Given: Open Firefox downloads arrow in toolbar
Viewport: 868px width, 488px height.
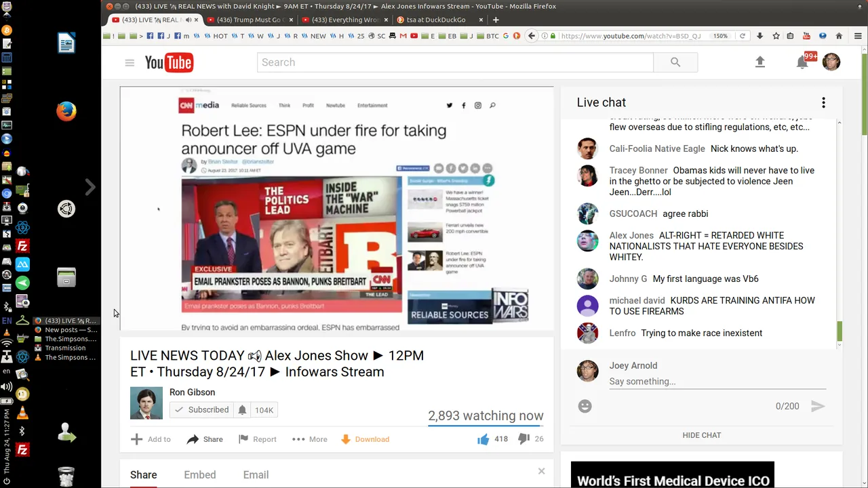Looking at the screenshot, I should pyautogui.click(x=760, y=36).
